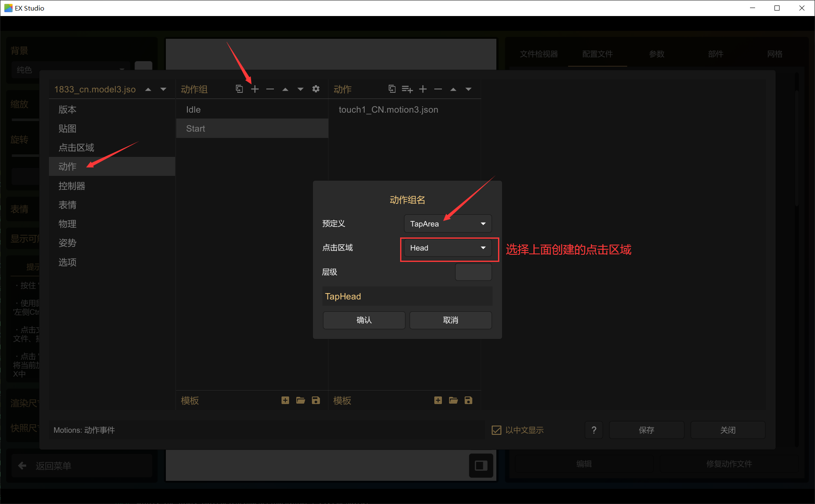Click 取消 to cancel dialog
This screenshot has height=504, width=815.
pos(450,320)
